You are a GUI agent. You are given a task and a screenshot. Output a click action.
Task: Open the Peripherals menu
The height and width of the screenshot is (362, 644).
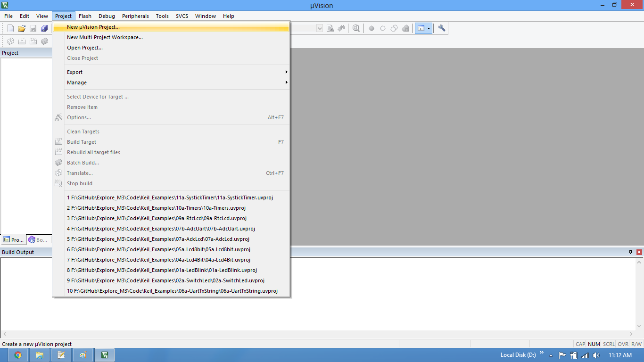(x=135, y=16)
